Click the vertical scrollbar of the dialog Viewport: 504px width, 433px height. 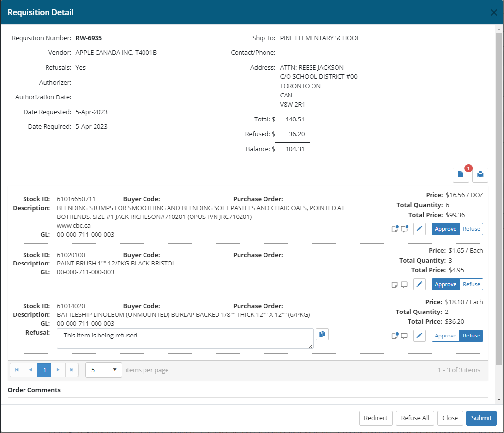499,196
